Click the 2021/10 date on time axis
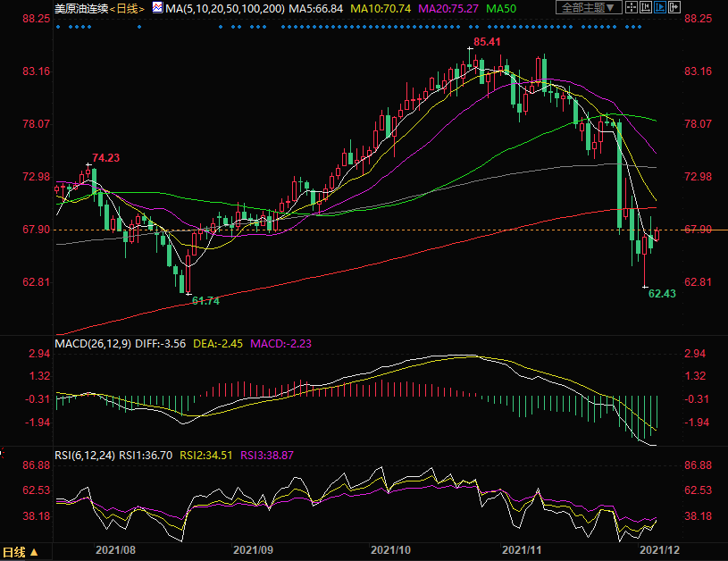 click(x=389, y=551)
